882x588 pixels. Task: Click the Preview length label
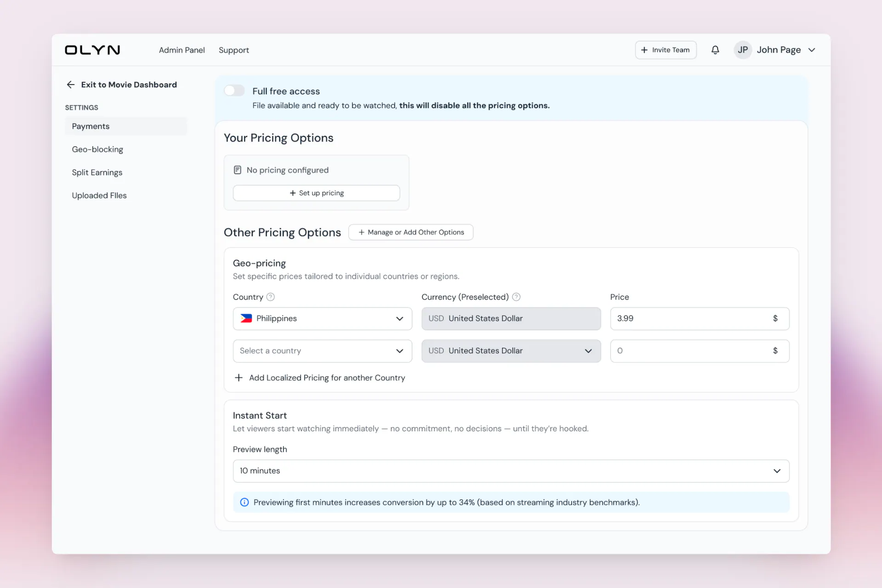pos(260,449)
